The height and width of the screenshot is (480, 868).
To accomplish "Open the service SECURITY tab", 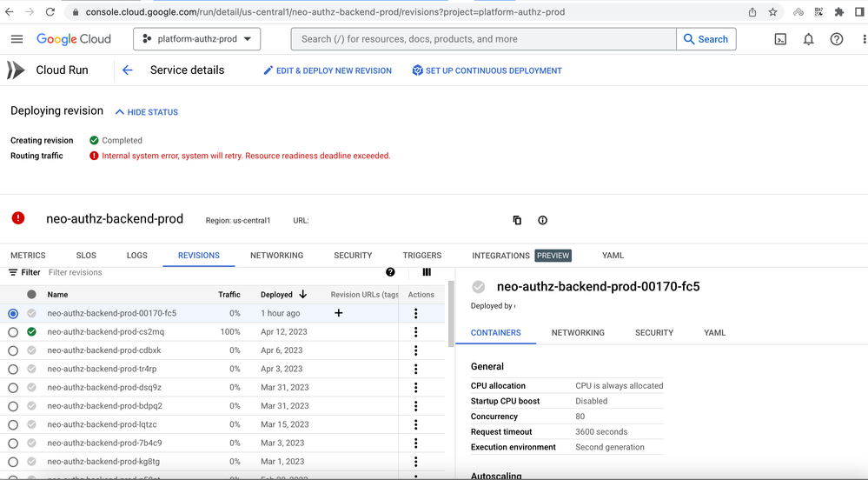I will point(353,256).
